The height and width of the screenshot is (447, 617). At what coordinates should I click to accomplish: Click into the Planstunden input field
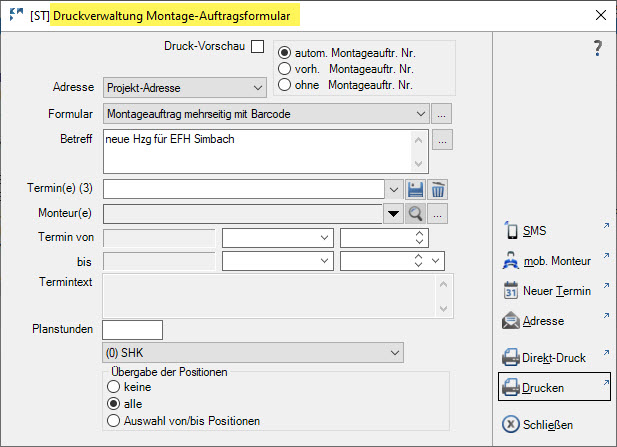[132, 330]
